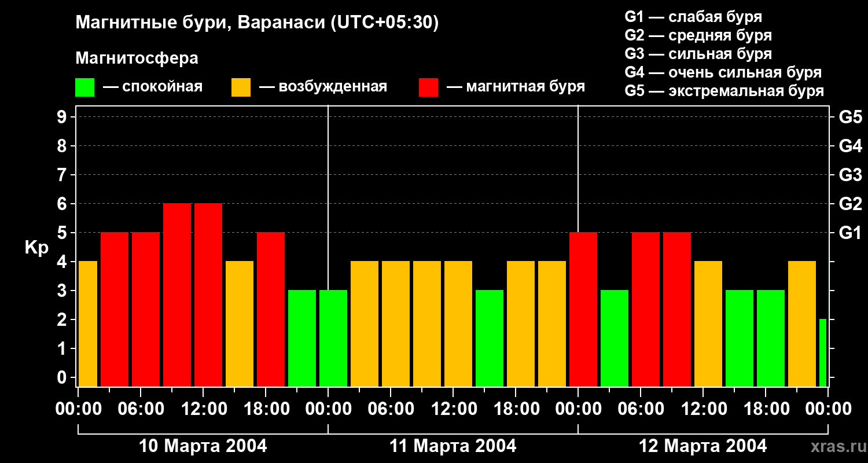Click the '06:00' time label under 10 March

tap(141, 409)
